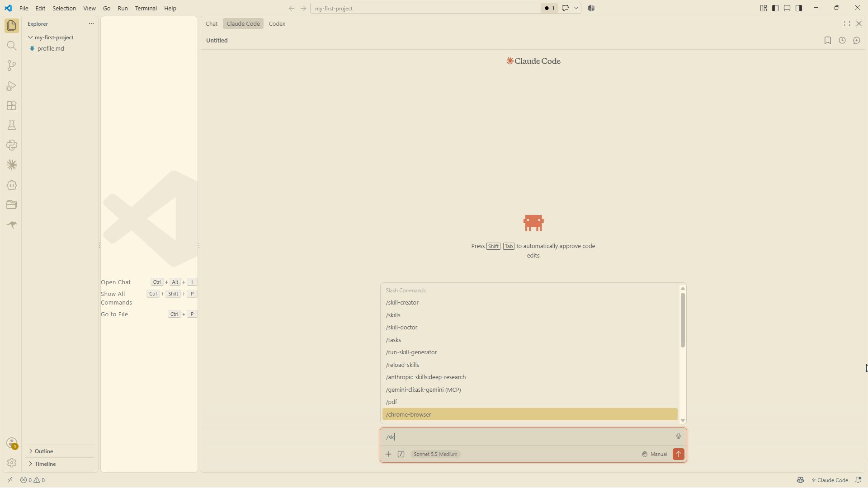
Task: Open Explorer more actions ellipsis
Action: [91, 23]
